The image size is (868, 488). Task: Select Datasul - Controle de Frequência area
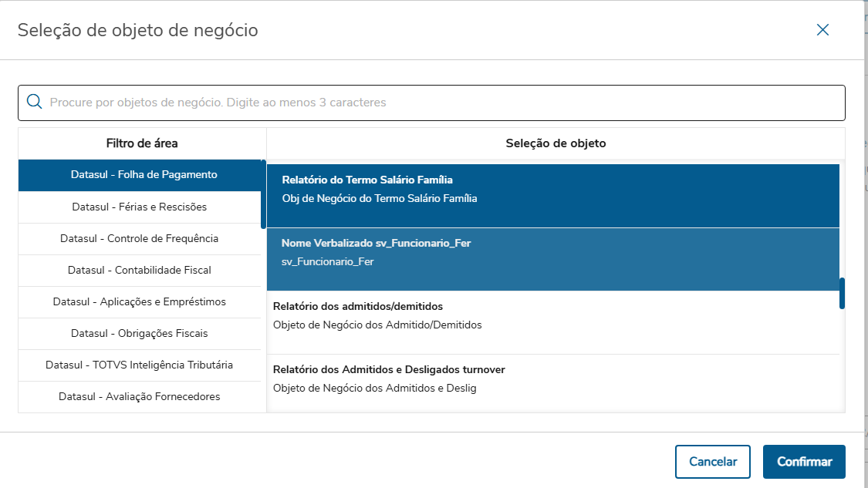140,238
